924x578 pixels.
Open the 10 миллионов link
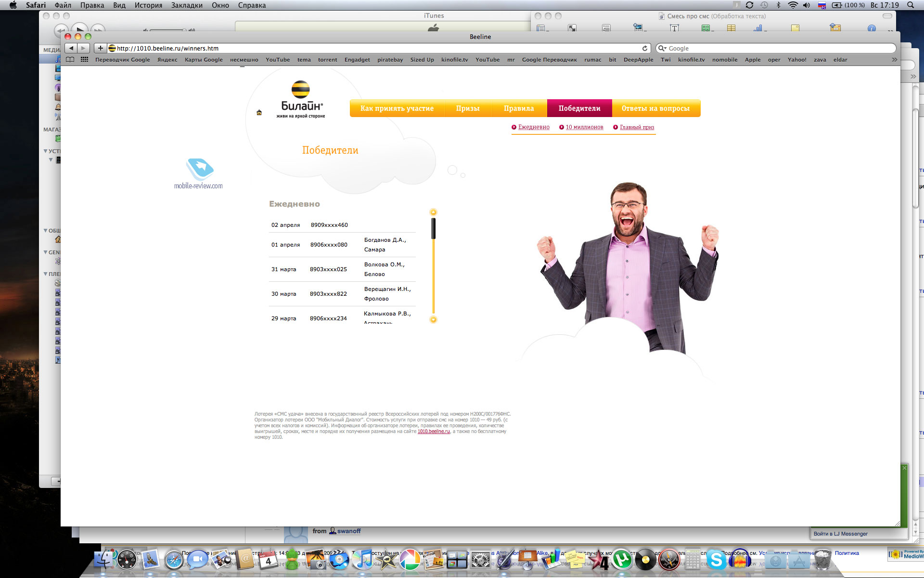pyautogui.click(x=584, y=127)
